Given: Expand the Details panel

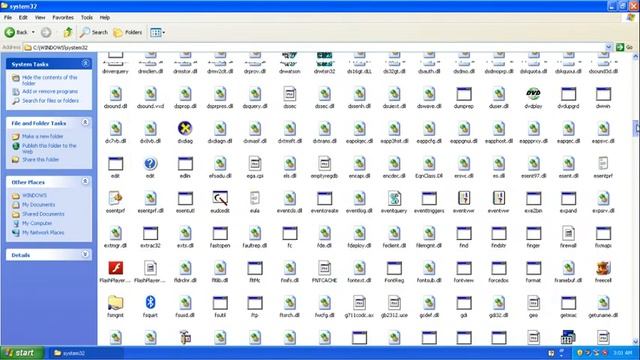Looking at the screenshot, I should point(85,254).
